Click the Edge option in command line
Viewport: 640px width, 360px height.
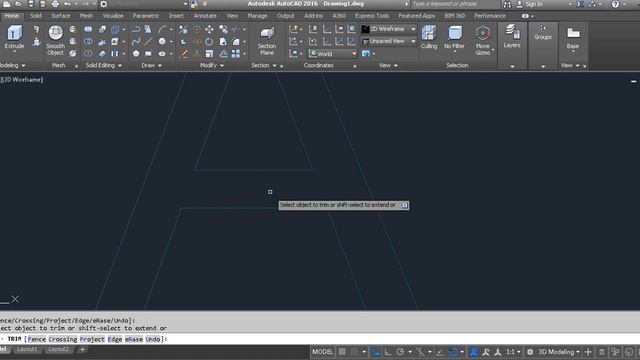[115, 339]
